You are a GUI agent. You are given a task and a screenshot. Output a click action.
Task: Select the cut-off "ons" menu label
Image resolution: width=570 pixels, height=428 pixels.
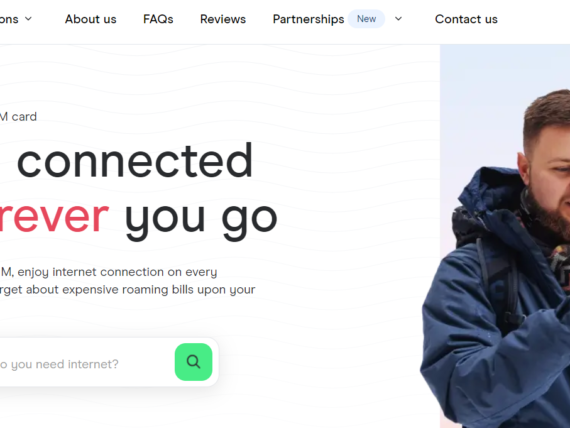click(9, 19)
